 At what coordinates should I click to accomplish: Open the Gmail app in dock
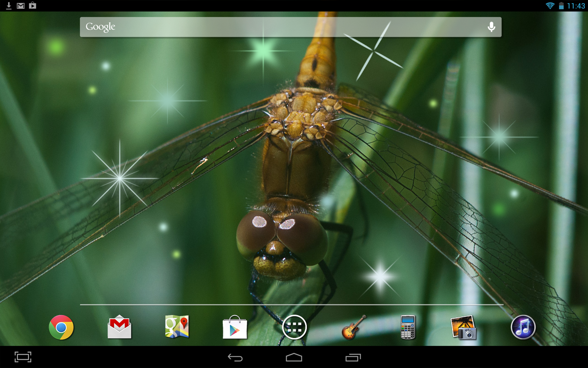point(119,327)
